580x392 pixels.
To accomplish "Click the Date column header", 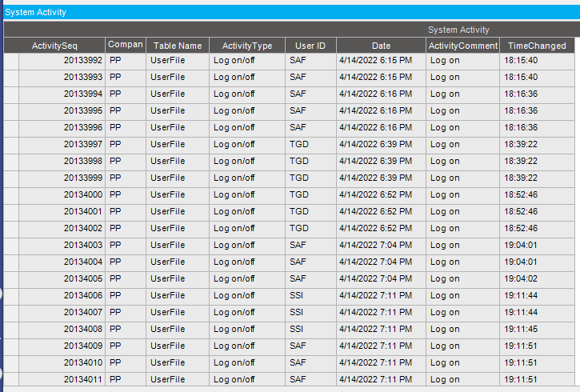I will pyautogui.click(x=381, y=46).
